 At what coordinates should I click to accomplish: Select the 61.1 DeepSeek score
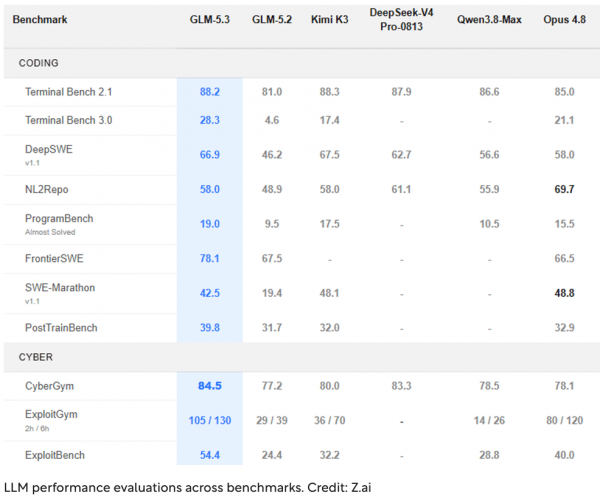click(401, 189)
